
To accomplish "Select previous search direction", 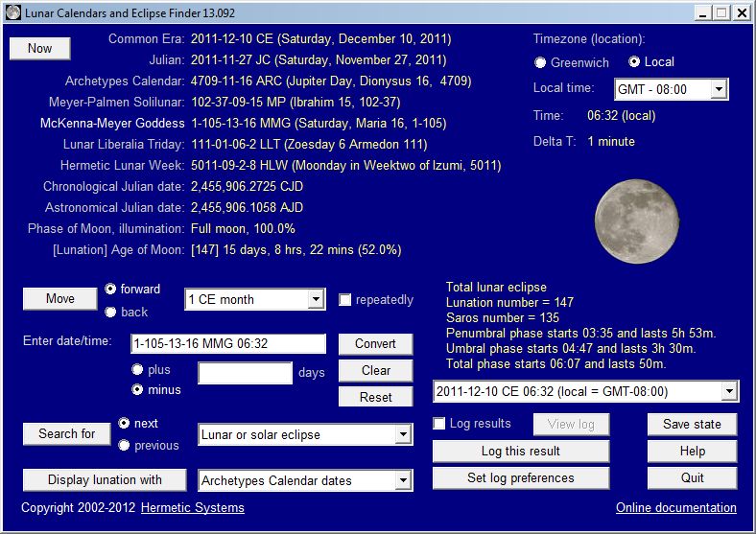I will pyautogui.click(x=125, y=445).
